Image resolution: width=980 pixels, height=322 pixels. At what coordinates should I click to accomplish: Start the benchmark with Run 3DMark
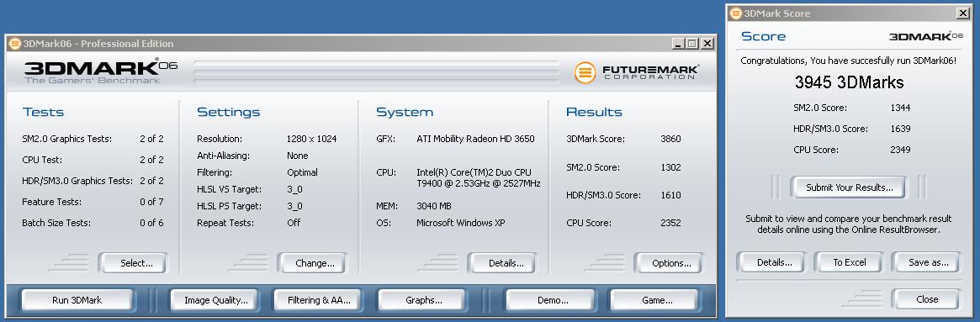(77, 300)
